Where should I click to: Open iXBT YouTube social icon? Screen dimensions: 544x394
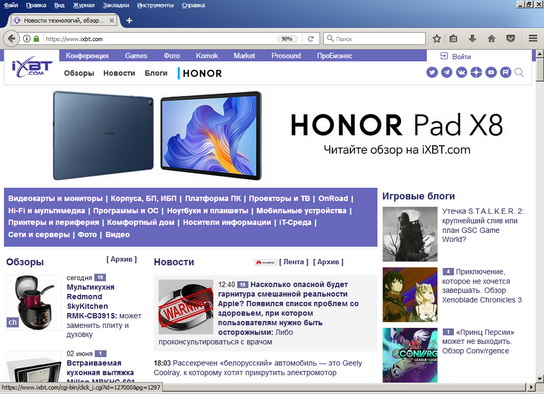(491, 72)
